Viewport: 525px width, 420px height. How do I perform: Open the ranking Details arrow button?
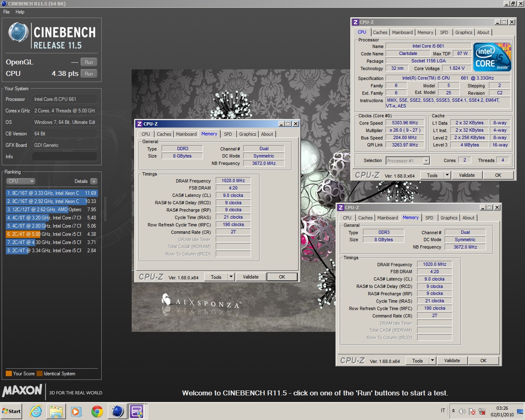pyautogui.click(x=94, y=181)
